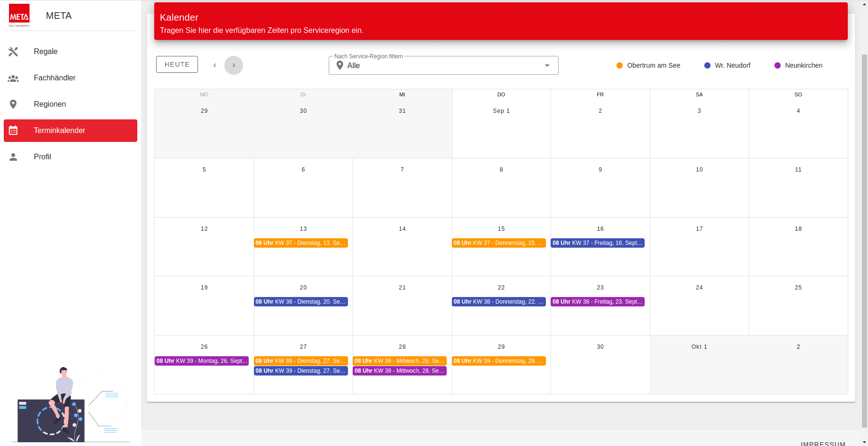Screen dimensions: 868x446
Task: Open the KW 39 Montag, 26. Sept event
Action: point(202,361)
